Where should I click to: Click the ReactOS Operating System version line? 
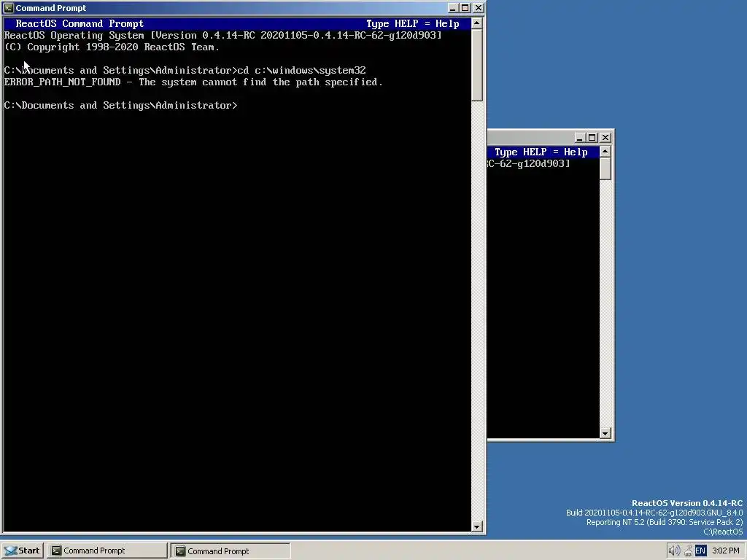tap(223, 35)
